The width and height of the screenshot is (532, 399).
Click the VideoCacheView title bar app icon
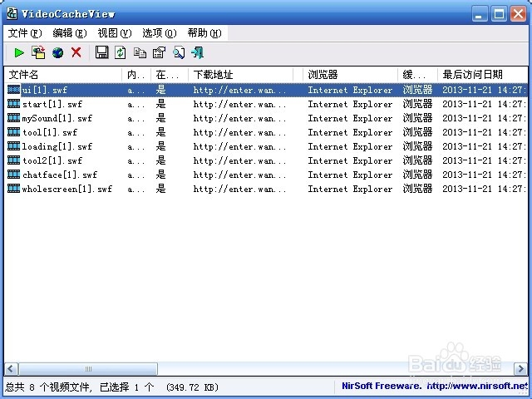(12, 13)
